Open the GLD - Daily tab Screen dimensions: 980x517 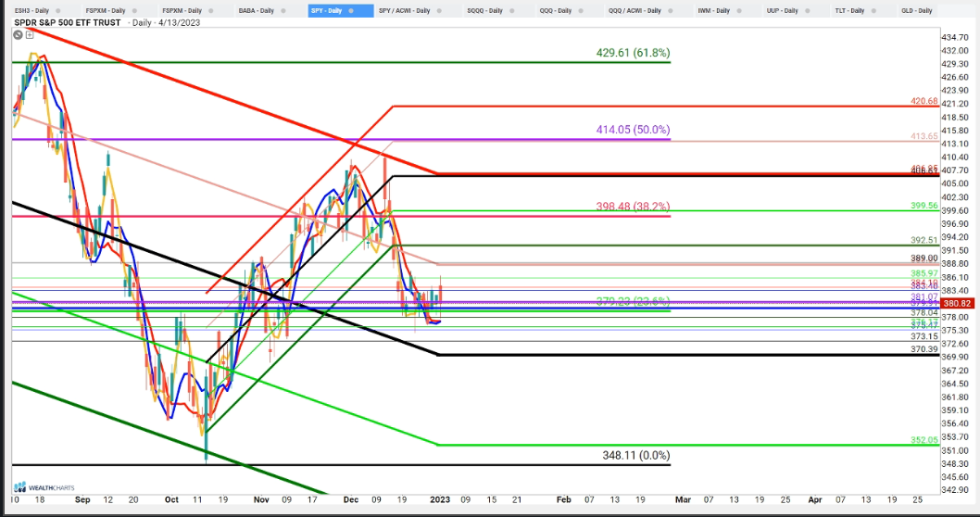(917, 10)
